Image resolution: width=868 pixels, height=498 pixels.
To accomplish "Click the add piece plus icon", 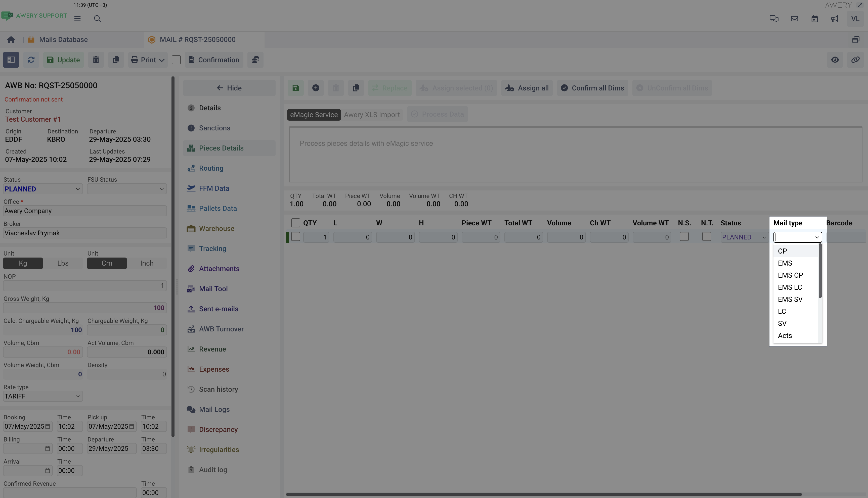I will 316,88.
